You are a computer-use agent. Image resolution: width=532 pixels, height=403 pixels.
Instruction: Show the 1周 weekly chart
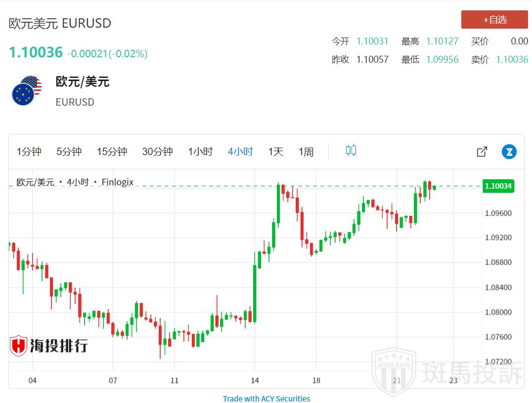[x=306, y=152]
